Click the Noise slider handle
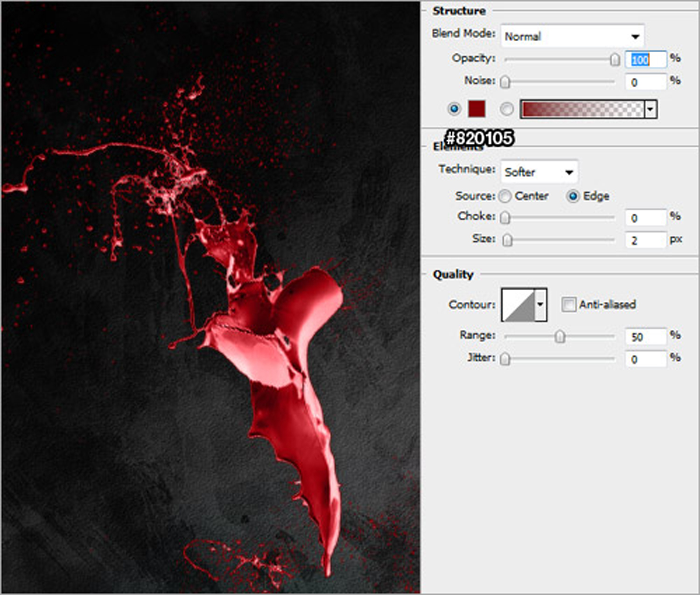The height and width of the screenshot is (595, 700). (505, 82)
